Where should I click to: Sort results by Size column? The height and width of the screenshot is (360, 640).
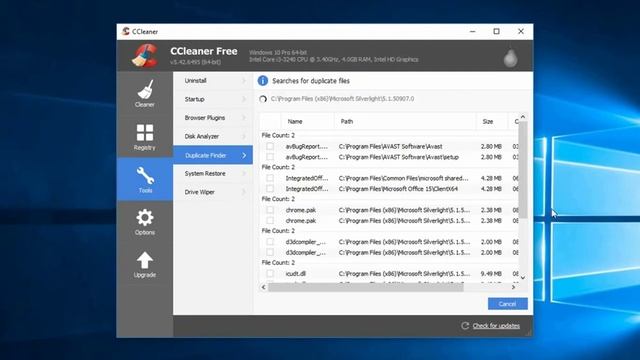click(x=492, y=121)
